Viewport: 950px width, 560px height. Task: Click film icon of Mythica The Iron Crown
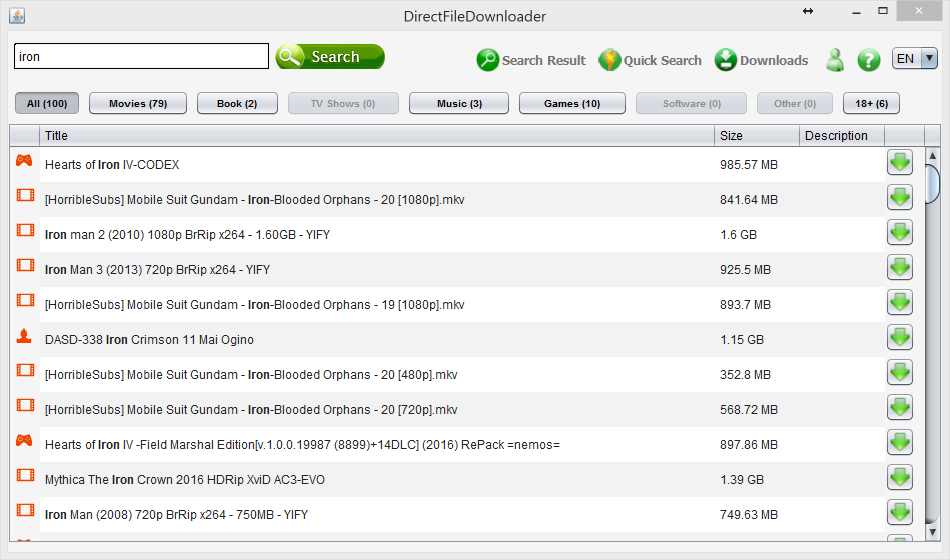click(x=25, y=475)
